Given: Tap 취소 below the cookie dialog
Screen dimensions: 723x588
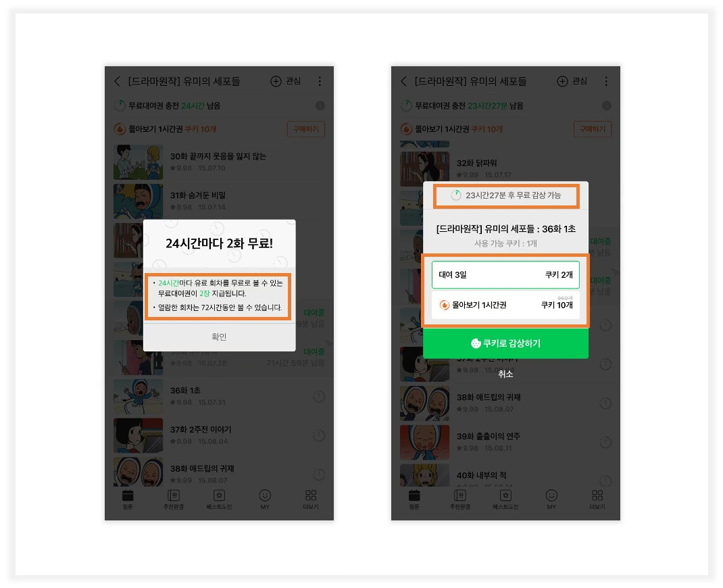Looking at the screenshot, I should [505, 374].
